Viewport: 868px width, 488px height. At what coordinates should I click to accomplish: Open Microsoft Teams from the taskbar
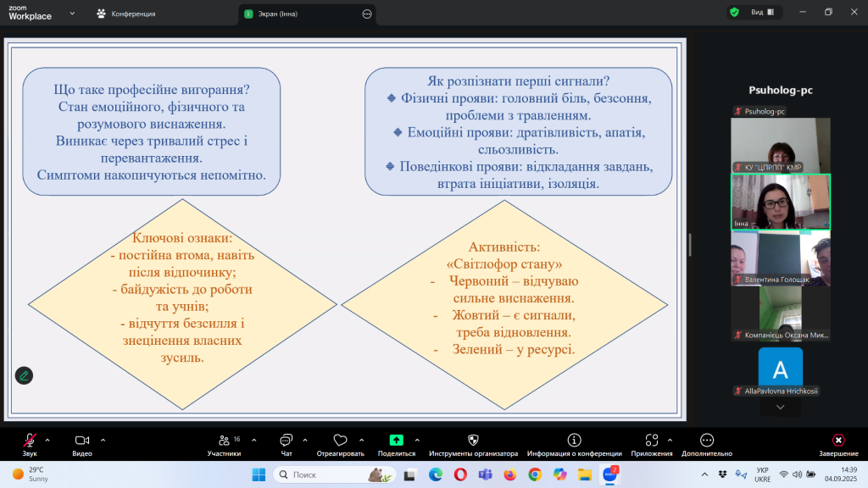(486, 474)
